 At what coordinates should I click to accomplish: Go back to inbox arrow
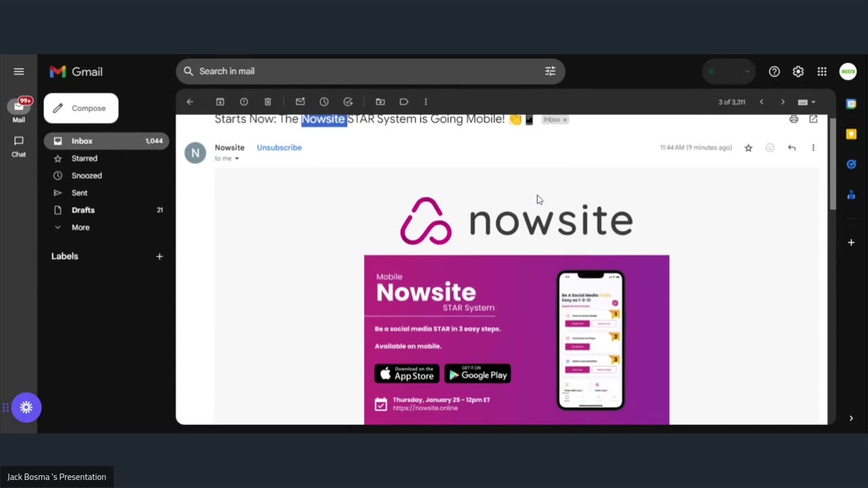pyautogui.click(x=190, y=102)
